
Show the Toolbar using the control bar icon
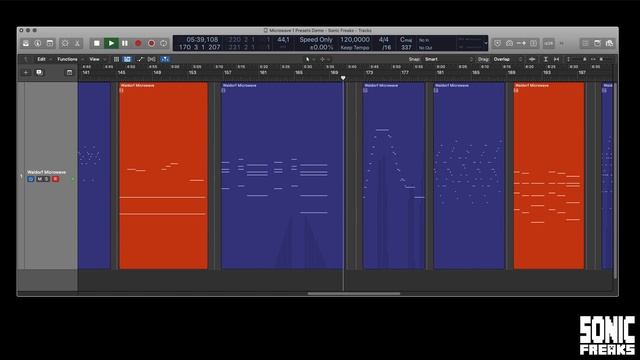pos(50,43)
